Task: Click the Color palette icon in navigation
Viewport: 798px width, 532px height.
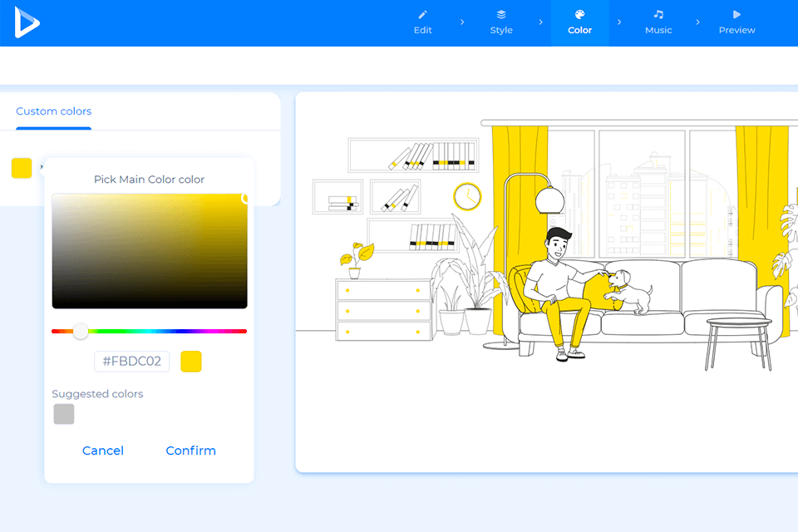Action: click(579, 14)
